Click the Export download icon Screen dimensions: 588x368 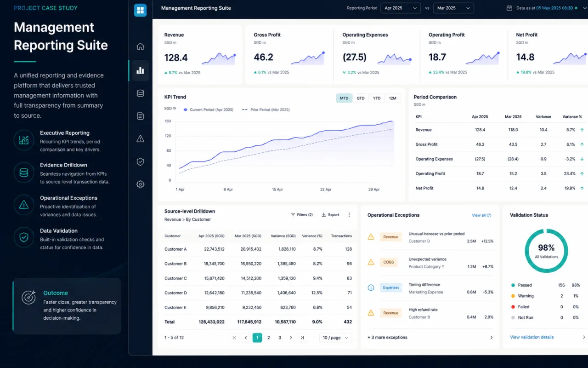click(x=323, y=215)
